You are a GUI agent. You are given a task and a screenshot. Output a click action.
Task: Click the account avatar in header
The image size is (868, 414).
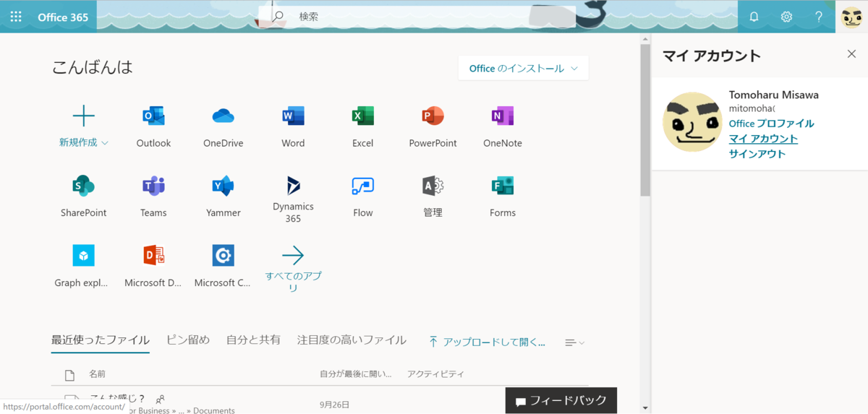pos(851,17)
